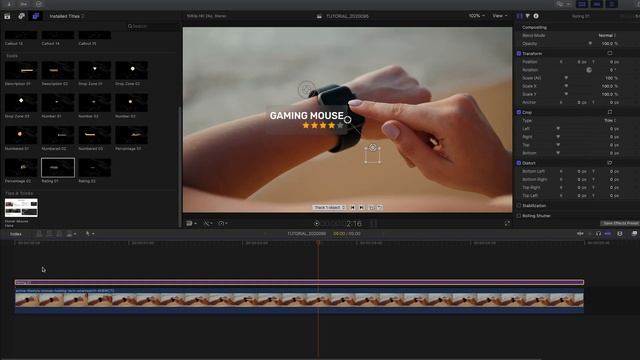
Task: Open the Blend Mode Normal dropdown
Action: tap(607, 36)
